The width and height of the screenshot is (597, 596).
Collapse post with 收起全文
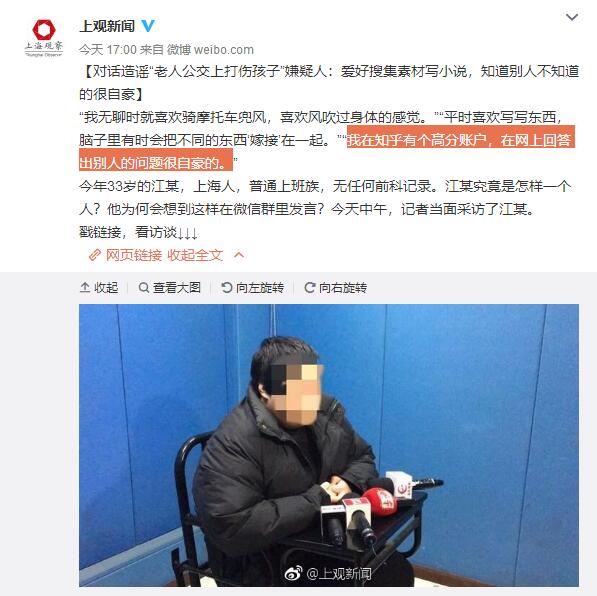(x=195, y=255)
